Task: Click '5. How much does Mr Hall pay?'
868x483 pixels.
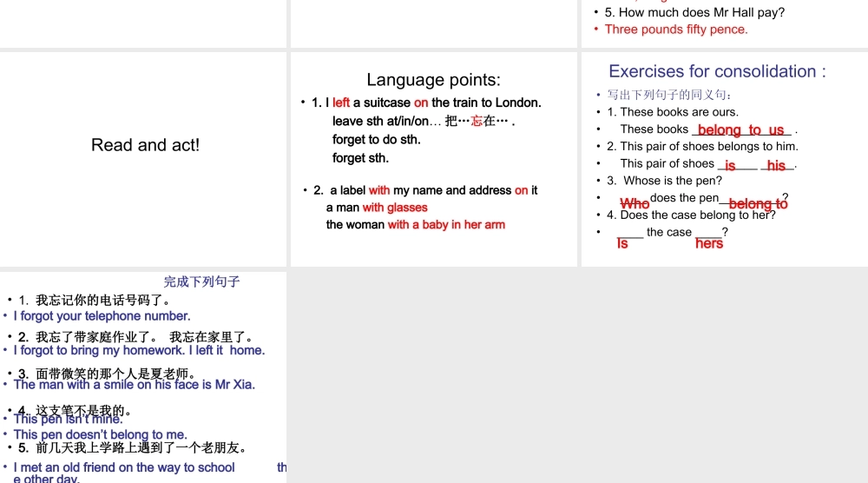Action: 694,12
